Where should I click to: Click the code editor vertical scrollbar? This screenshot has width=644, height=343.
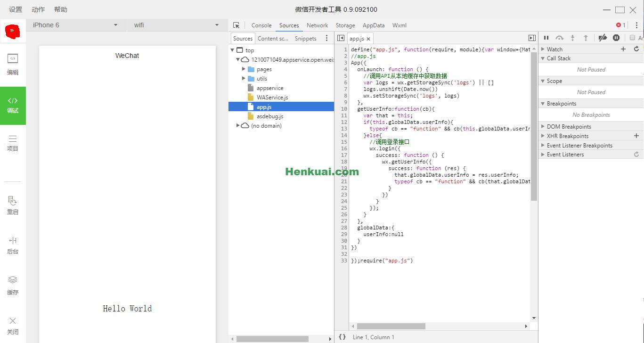coord(534,126)
